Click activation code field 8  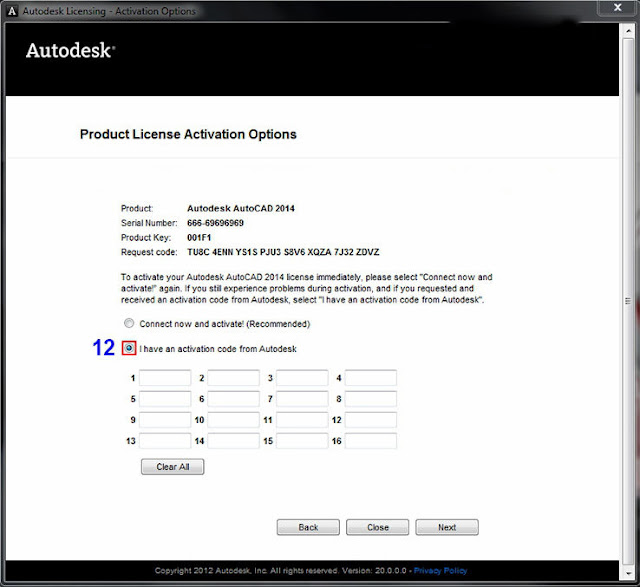[x=371, y=399]
